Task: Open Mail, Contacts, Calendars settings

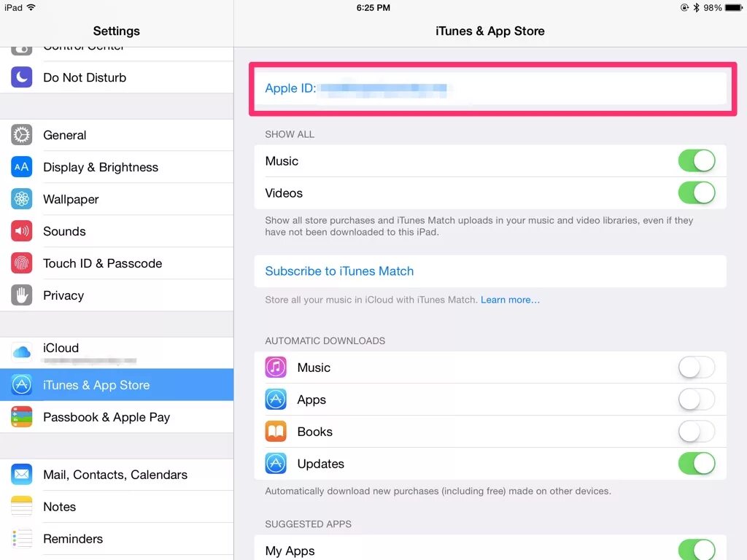Action: coord(117,474)
